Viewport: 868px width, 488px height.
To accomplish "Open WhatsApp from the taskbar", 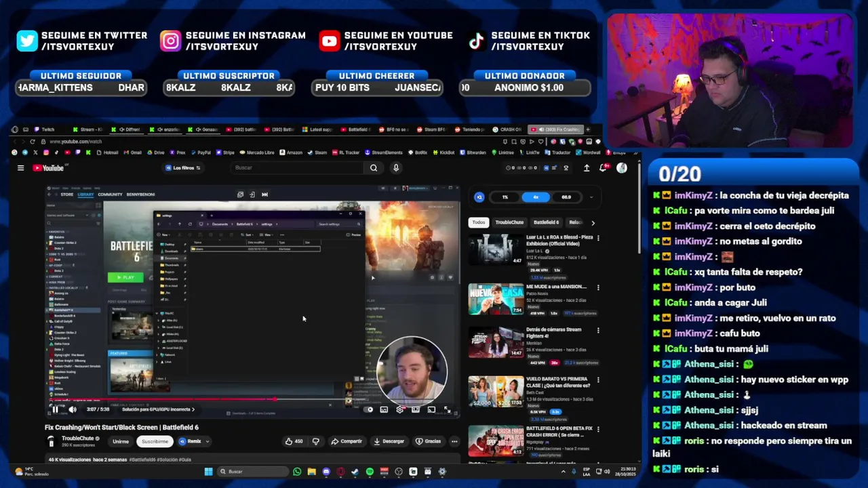I will pos(297,472).
